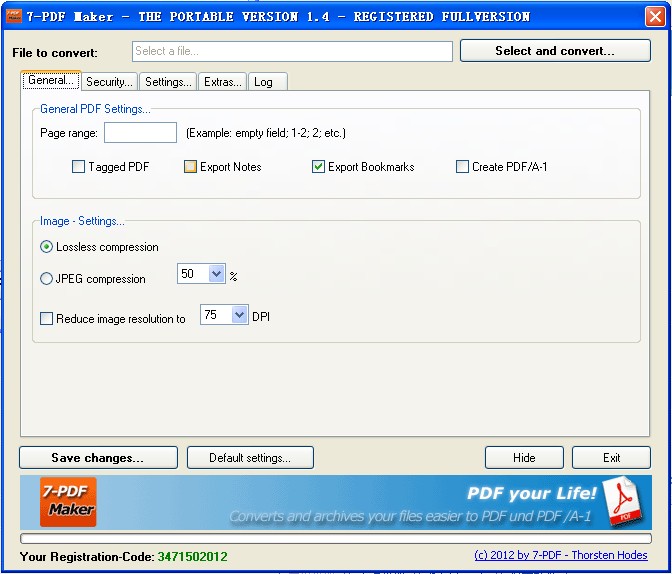Switch to the Extras tab
This screenshot has width=672, height=574.
pyautogui.click(x=222, y=81)
